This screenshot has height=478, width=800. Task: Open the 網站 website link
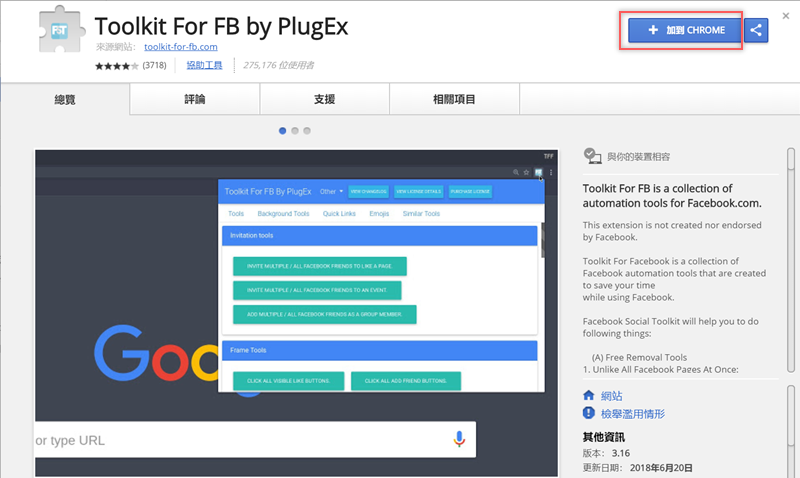(611, 396)
